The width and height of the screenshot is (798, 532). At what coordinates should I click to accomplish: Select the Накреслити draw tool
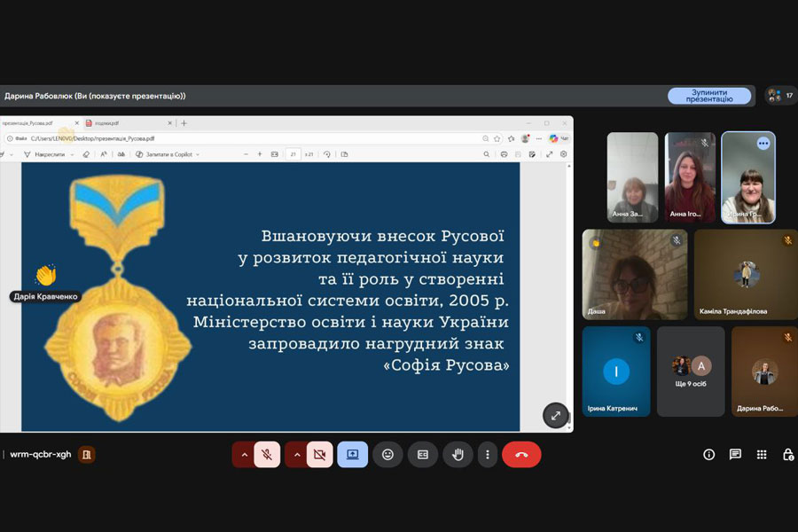point(45,154)
